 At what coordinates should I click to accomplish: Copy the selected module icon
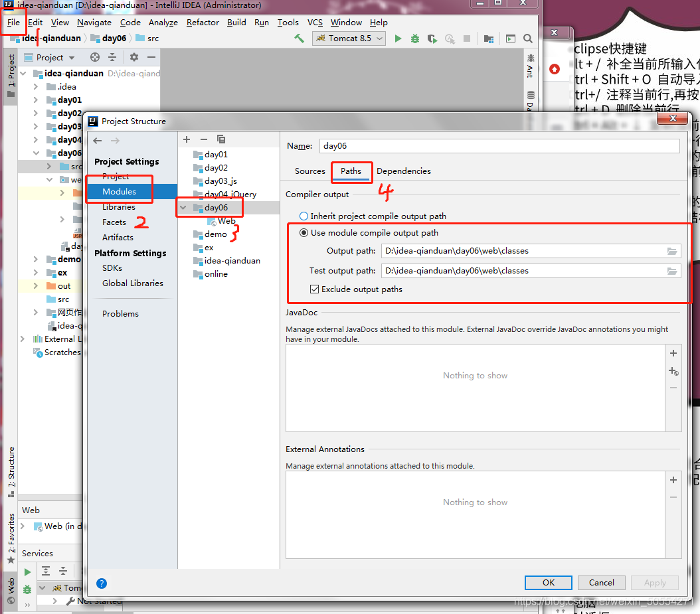pyautogui.click(x=221, y=139)
